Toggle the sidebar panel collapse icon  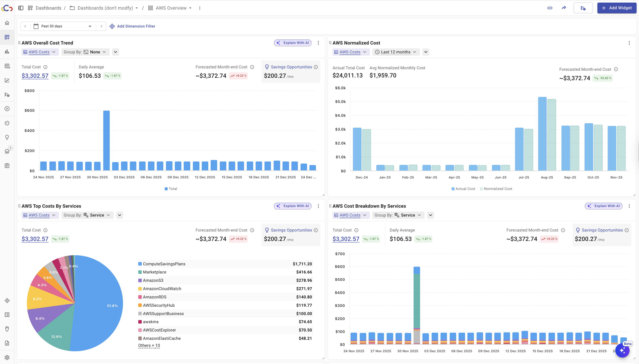pos(21,8)
